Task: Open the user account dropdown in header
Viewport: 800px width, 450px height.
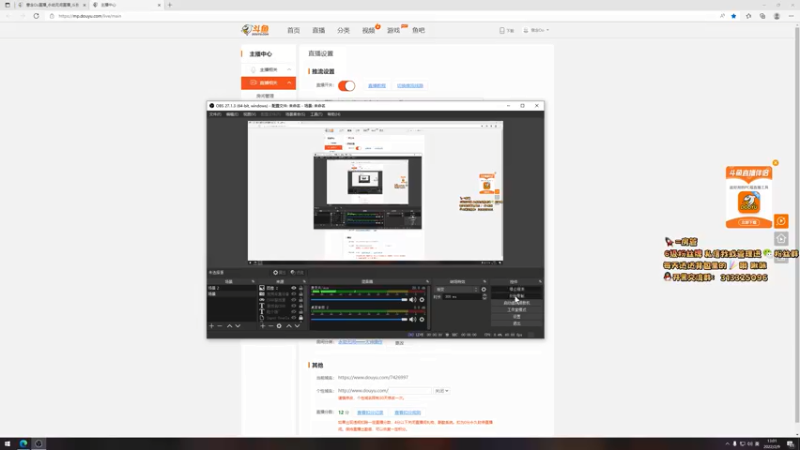Action: (536, 31)
